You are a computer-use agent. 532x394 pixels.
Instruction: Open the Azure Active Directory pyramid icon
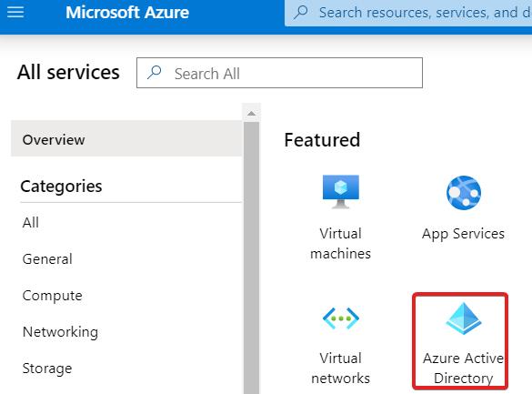pos(464,318)
